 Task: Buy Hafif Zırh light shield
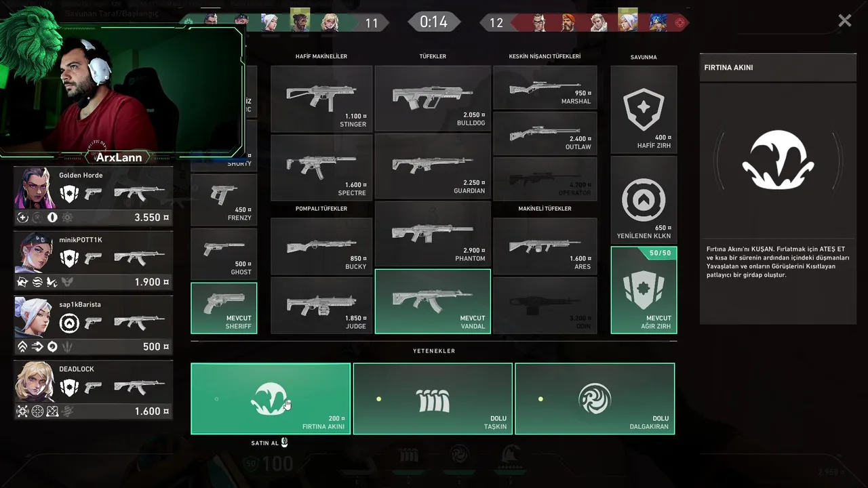pos(644,109)
